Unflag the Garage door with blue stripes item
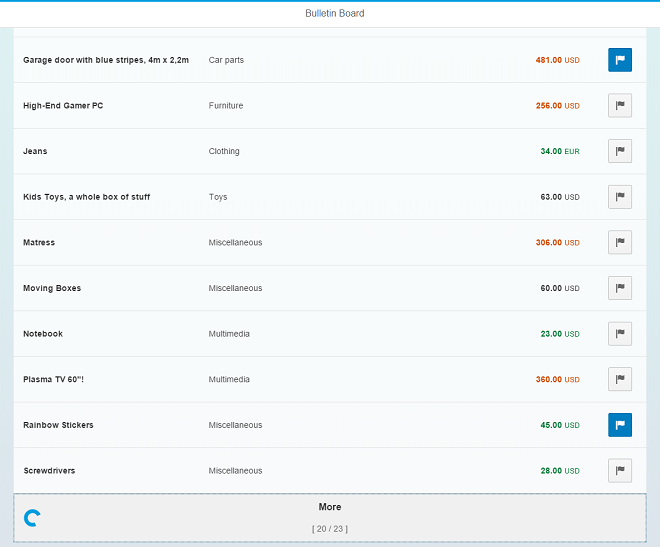Image resolution: width=660 pixels, height=547 pixels. click(620, 60)
